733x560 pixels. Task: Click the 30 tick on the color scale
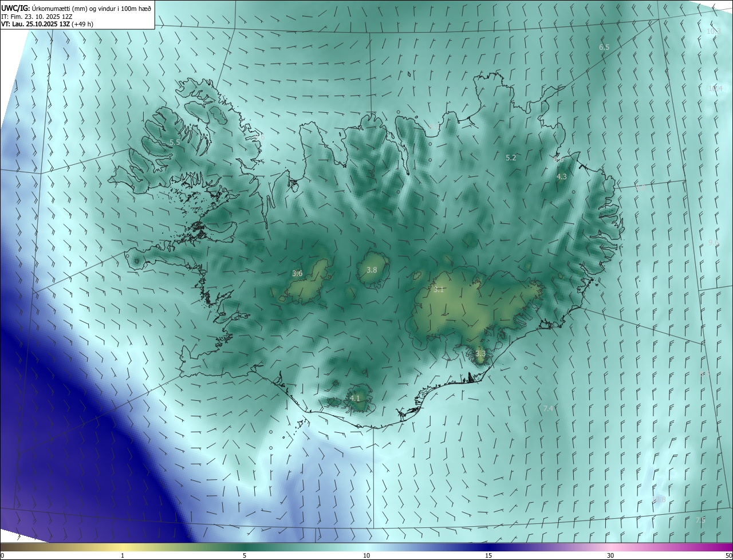pyautogui.click(x=610, y=555)
